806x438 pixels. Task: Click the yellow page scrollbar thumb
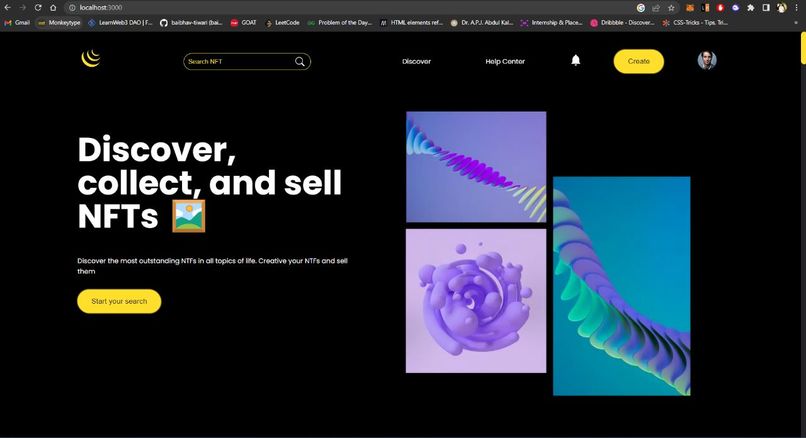pyautogui.click(x=803, y=48)
